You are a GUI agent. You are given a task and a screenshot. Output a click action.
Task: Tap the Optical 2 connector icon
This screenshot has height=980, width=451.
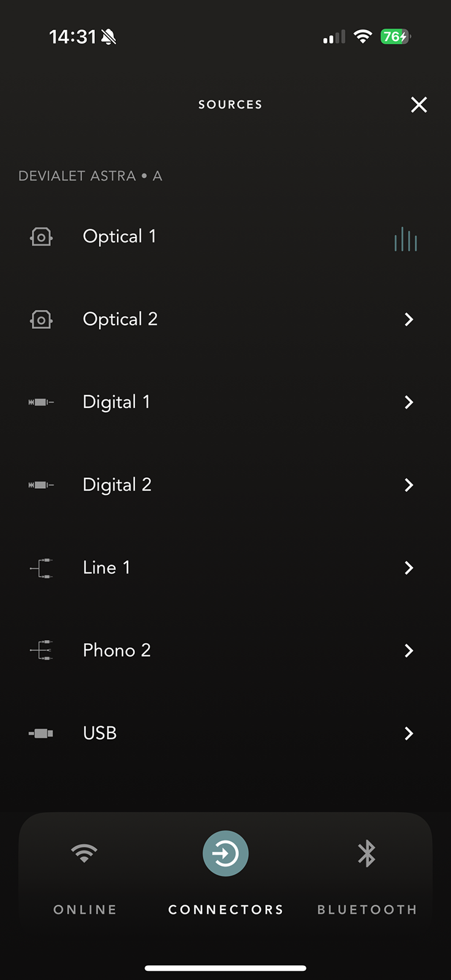click(x=41, y=319)
